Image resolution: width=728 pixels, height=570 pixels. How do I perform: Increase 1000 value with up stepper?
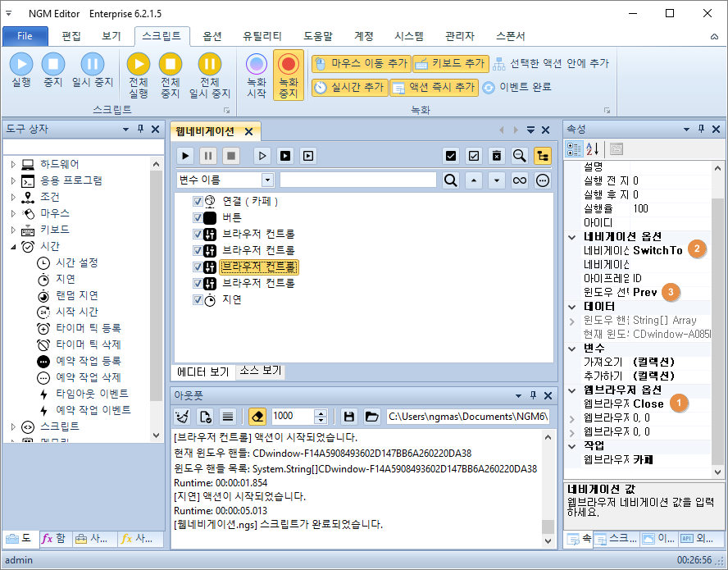(321, 413)
